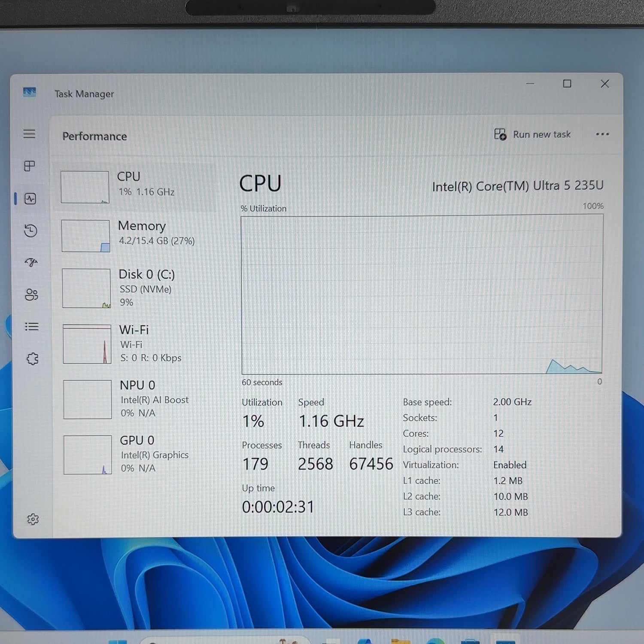The height and width of the screenshot is (644, 644).
Task: Click the Performance page heading
Action: [95, 137]
